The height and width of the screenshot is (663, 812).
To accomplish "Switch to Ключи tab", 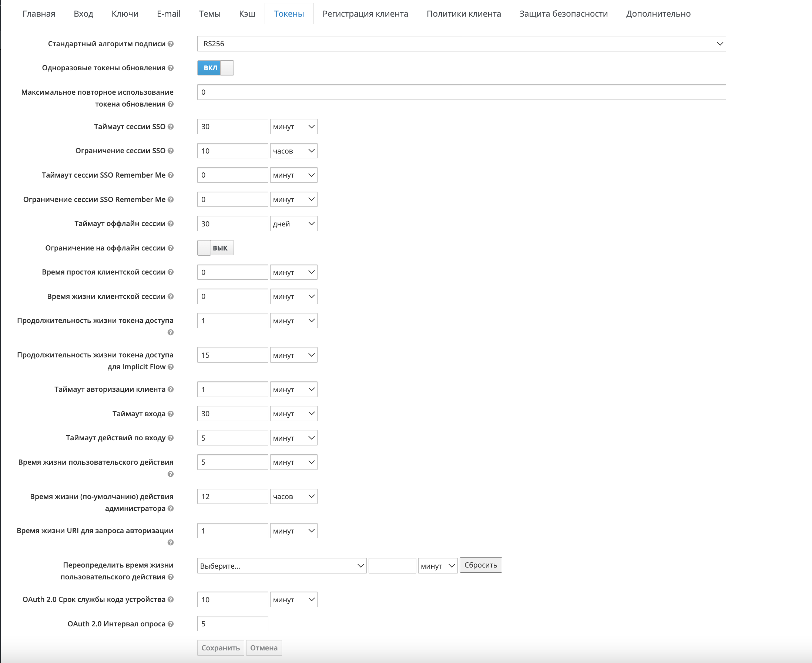I will pos(125,14).
